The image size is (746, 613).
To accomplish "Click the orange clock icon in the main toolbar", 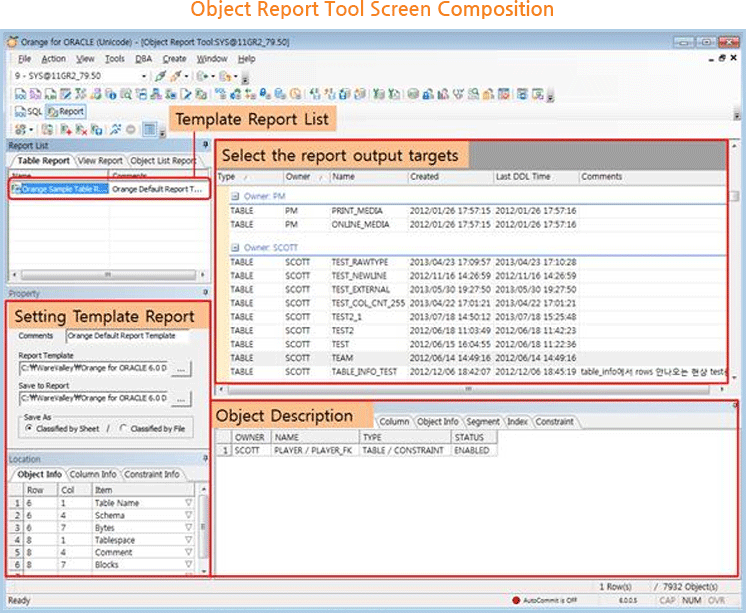I will coord(295,94).
